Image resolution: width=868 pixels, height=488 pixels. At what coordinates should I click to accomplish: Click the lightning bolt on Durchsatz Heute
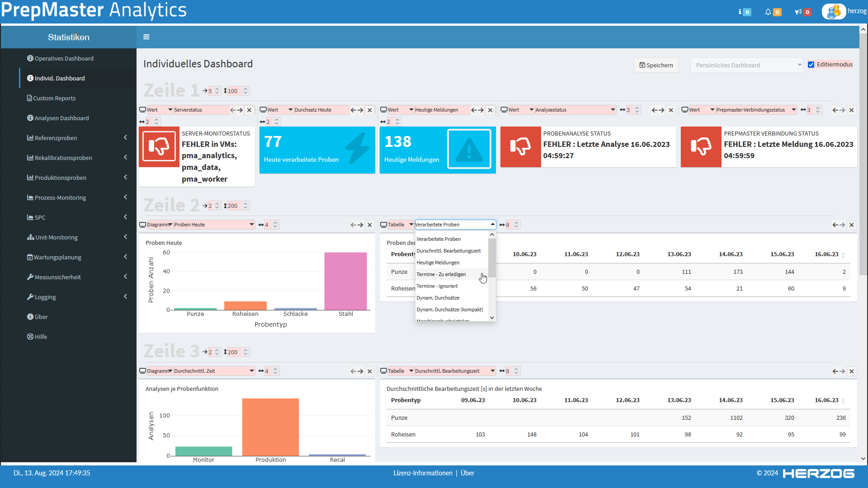click(357, 148)
